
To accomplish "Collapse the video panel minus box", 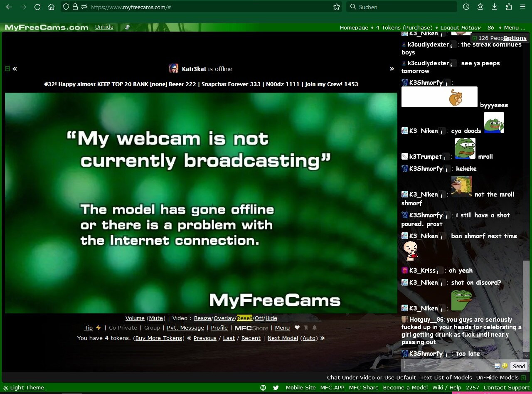I will [7, 69].
